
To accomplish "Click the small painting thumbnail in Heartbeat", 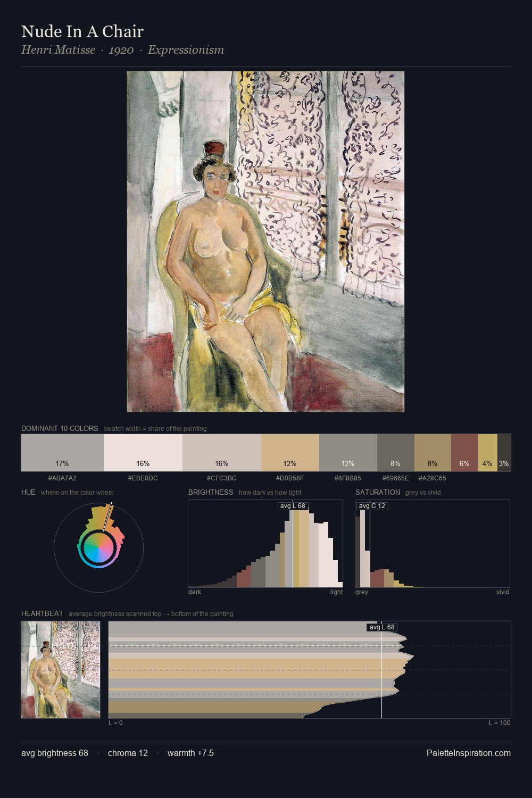I will click(x=61, y=670).
